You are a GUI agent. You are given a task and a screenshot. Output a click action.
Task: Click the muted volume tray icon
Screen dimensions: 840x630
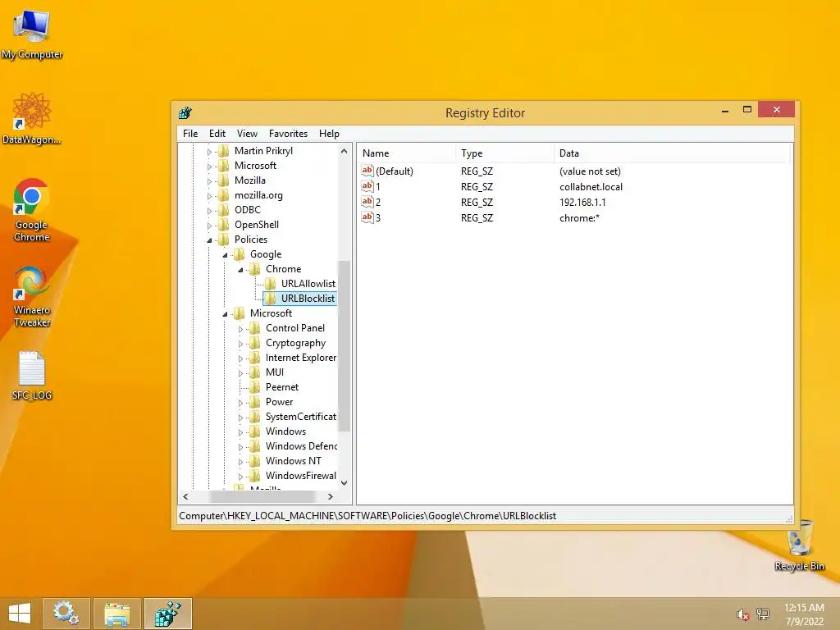[x=742, y=614]
